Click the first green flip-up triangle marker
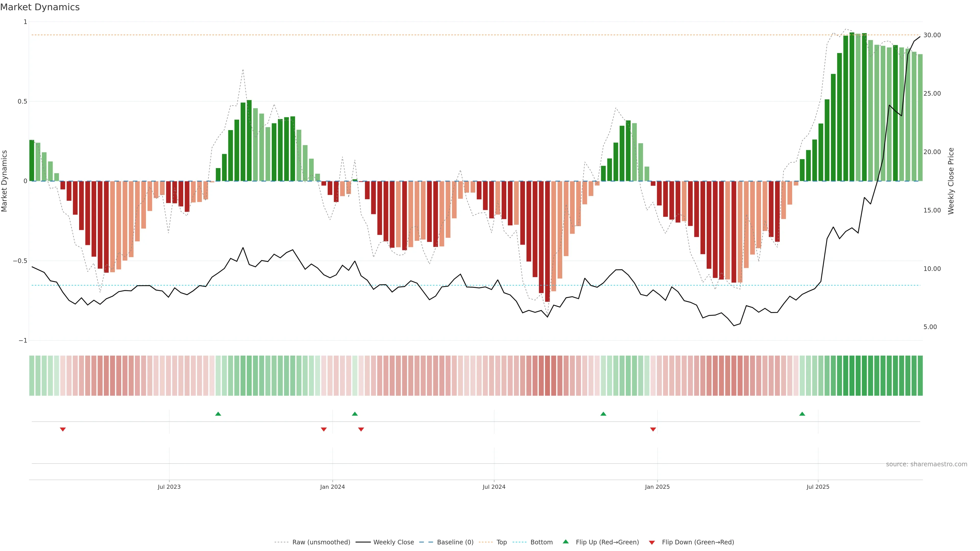The height and width of the screenshot is (551, 980). pyautogui.click(x=218, y=414)
